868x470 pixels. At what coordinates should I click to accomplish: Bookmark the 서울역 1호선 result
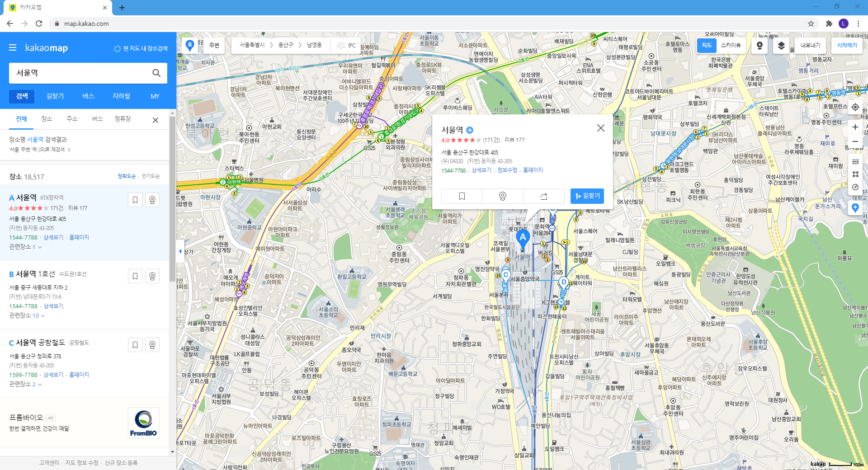click(135, 276)
